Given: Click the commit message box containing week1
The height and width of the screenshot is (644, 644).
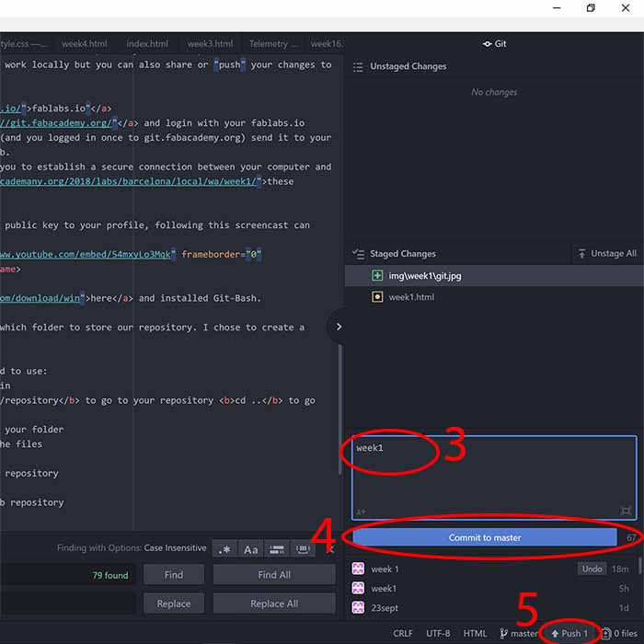Looking at the screenshot, I should [x=495, y=477].
